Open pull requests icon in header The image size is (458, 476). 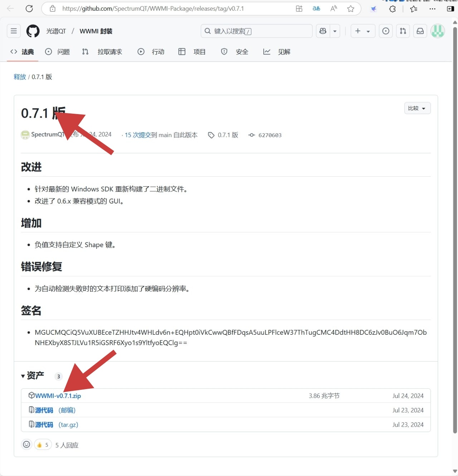(403, 31)
